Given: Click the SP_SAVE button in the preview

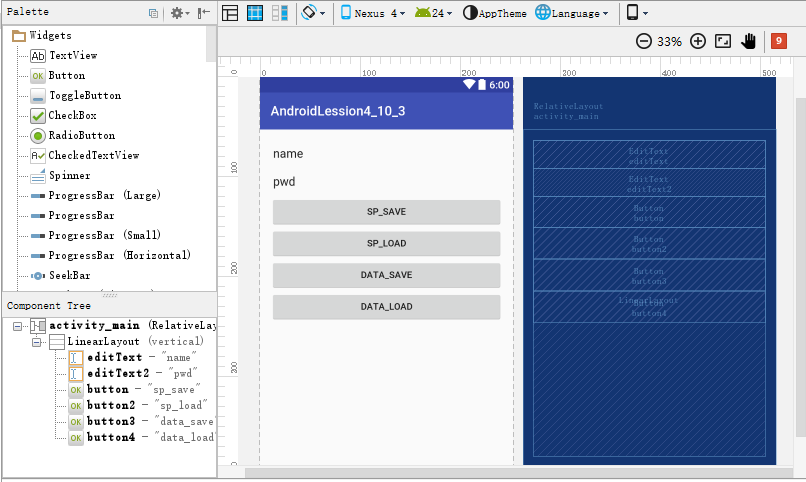Looking at the screenshot, I should click(x=387, y=212).
